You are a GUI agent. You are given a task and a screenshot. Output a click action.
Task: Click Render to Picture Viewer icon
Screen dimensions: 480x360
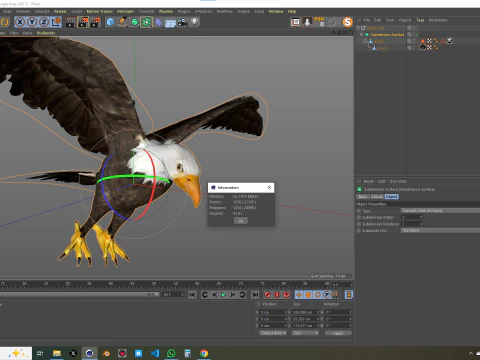pos(83,22)
